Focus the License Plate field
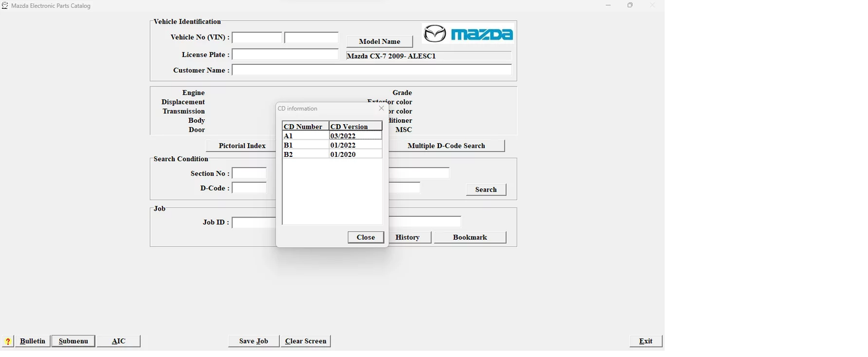This screenshot has height=357, width=868. pyautogui.click(x=285, y=54)
